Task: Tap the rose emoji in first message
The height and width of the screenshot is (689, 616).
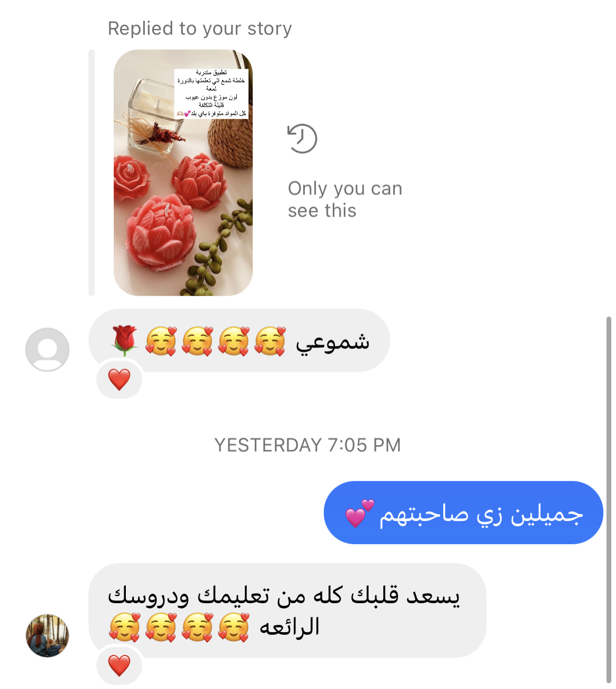Action: [x=124, y=341]
